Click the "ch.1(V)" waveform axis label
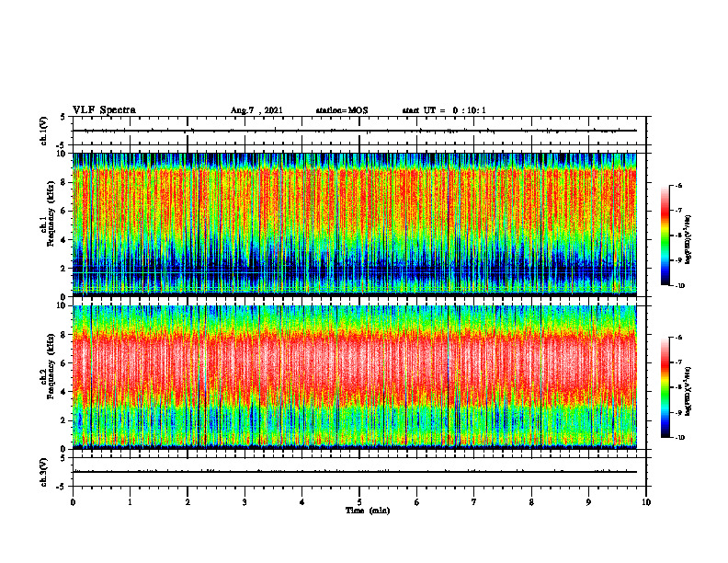The image size is (728, 563). click(44, 131)
